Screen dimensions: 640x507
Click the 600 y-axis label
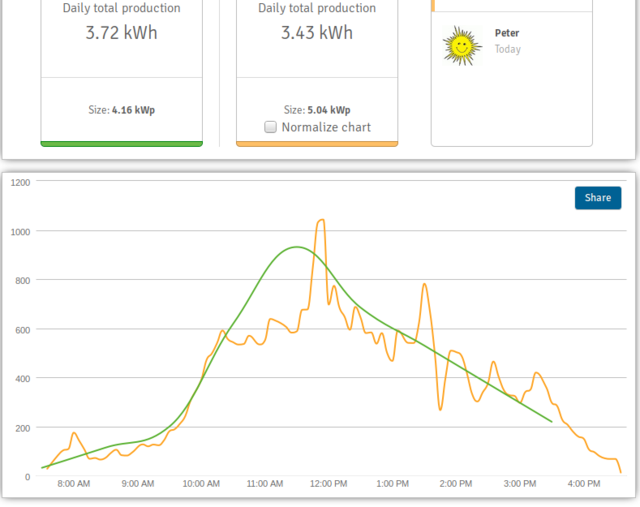pyautogui.click(x=22, y=330)
